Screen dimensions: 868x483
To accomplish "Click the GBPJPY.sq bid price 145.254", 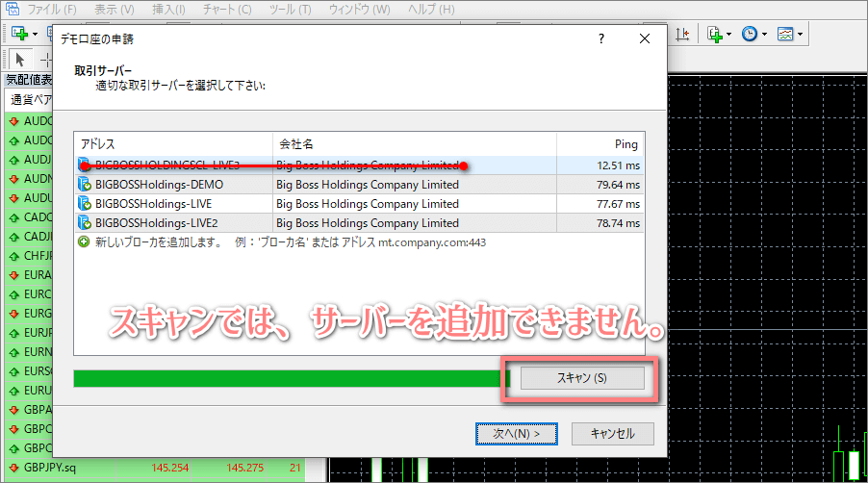I will [x=170, y=468].
